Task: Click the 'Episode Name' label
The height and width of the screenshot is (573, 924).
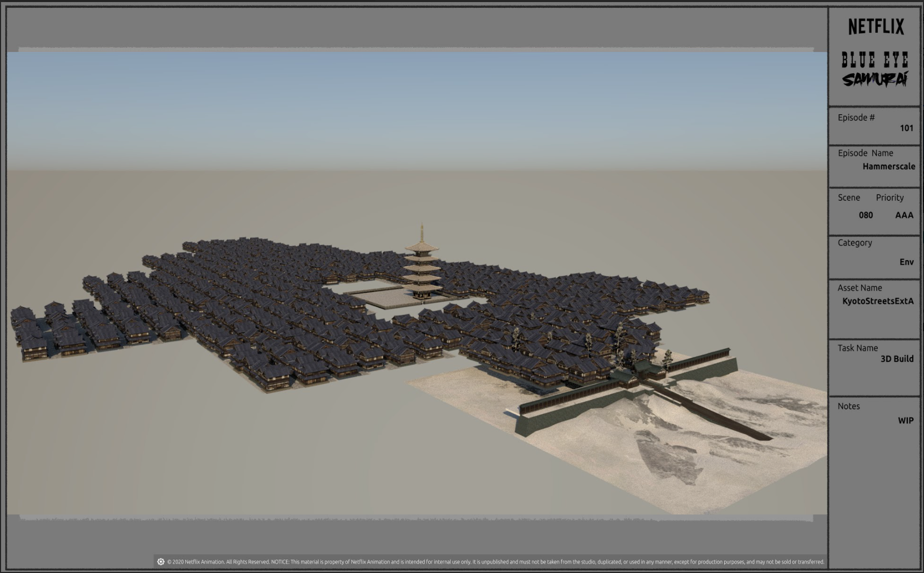Action: (865, 153)
